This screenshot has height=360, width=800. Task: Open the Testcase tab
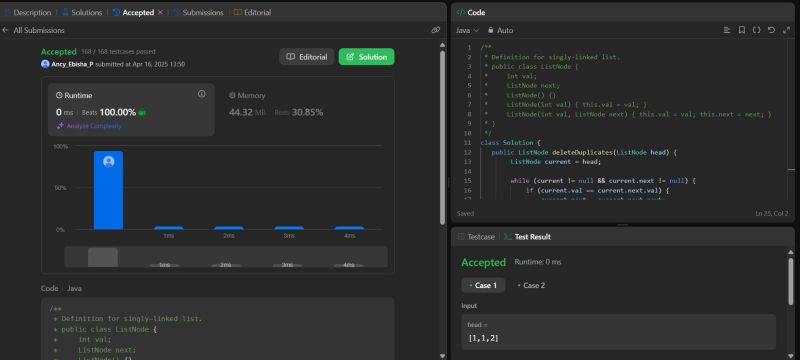[x=476, y=237]
